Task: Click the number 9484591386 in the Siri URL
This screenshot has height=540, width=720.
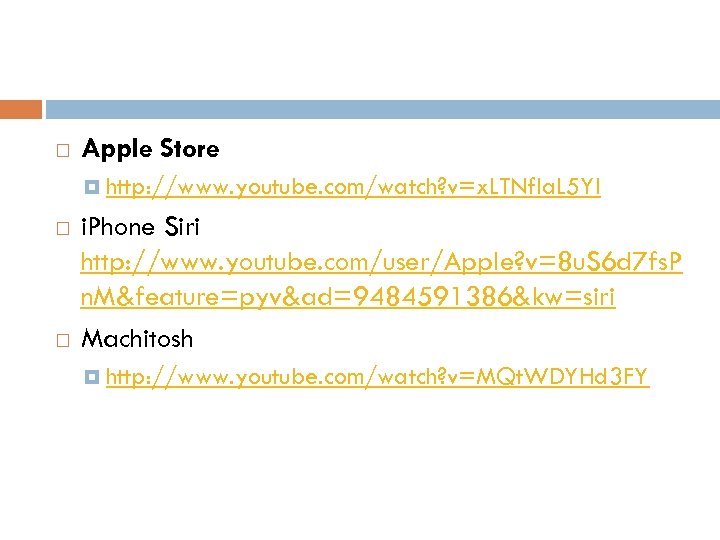Action: [x=432, y=296]
